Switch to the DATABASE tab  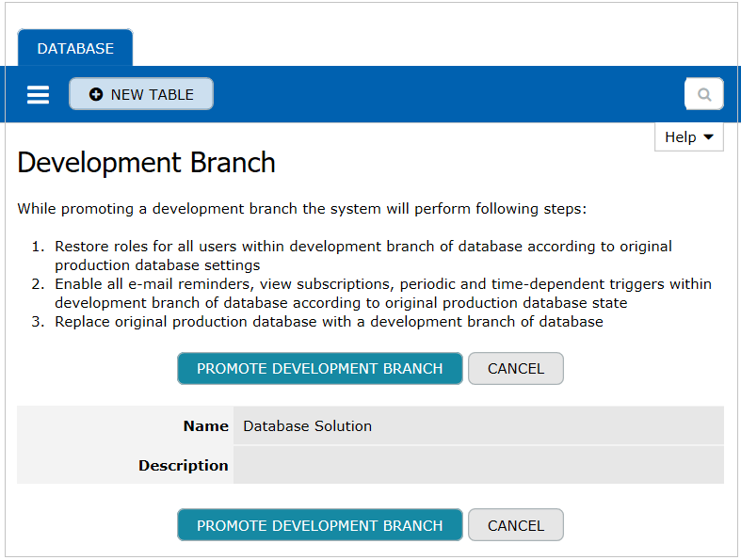point(75,48)
